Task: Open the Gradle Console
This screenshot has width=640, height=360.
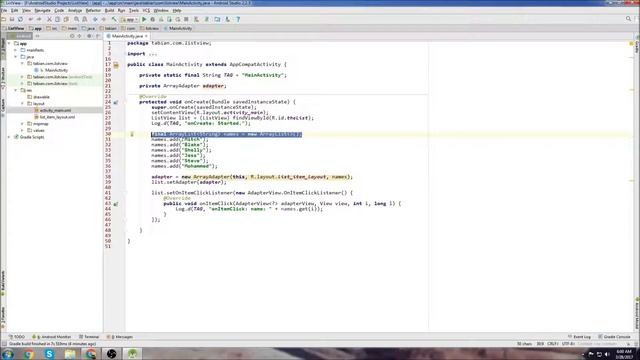Action: (614, 337)
